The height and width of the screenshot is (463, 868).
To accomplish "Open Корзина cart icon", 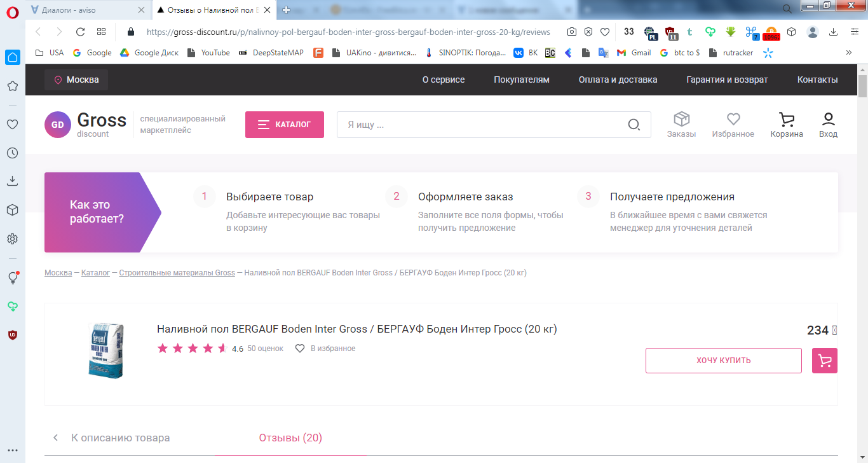I will 787,125.
